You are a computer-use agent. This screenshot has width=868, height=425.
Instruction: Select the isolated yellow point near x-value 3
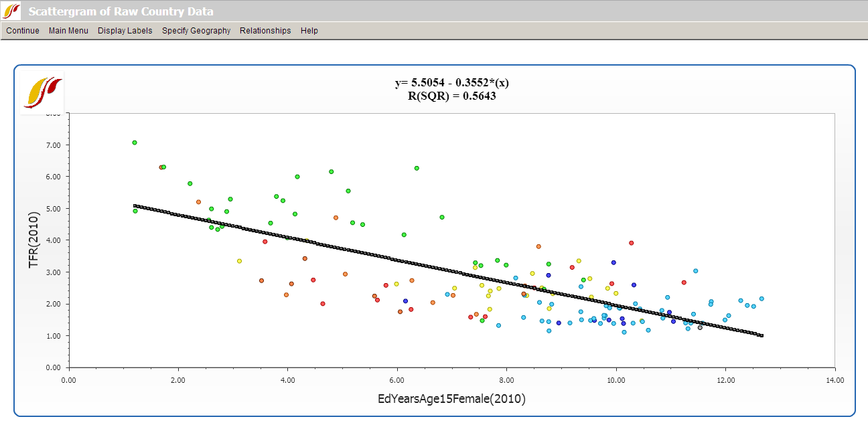point(239,261)
